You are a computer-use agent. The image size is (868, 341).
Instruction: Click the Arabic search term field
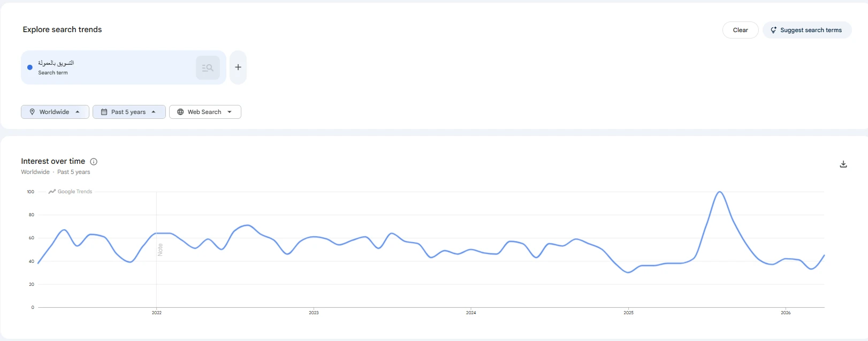click(109, 67)
